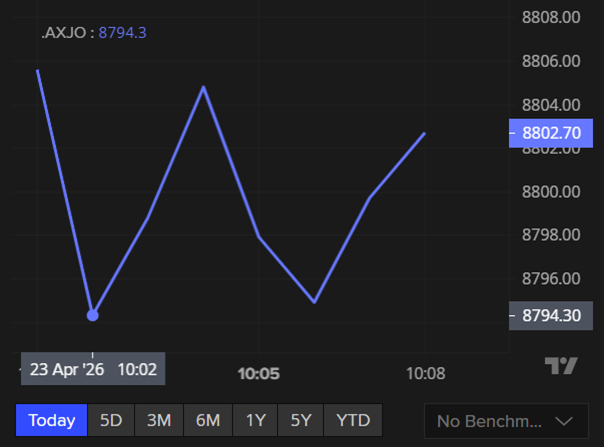Click the 10:08 time axis label
This screenshot has width=604, height=447.
(x=425, y=372)
